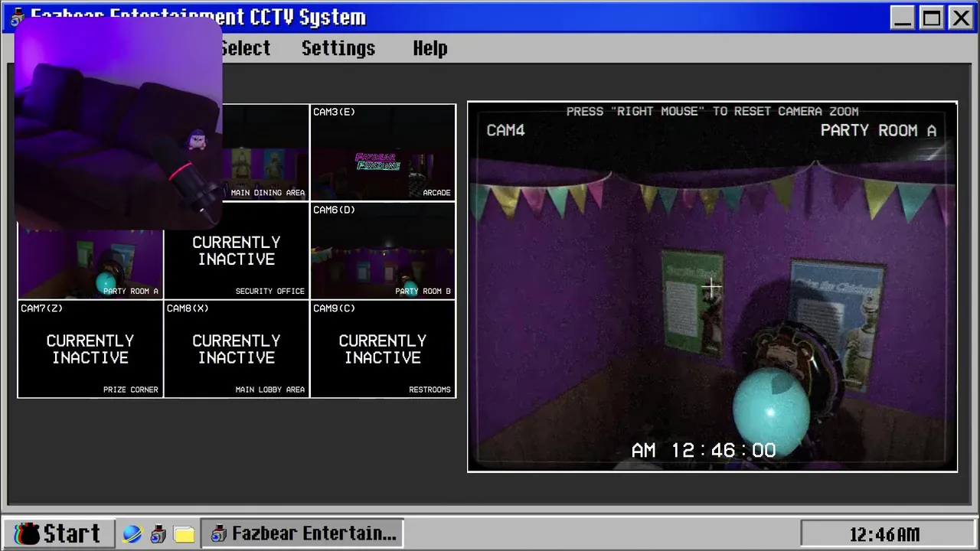
Task: Select the CAM3(E) Arcade camera feed
Action: tap(383, 152)
